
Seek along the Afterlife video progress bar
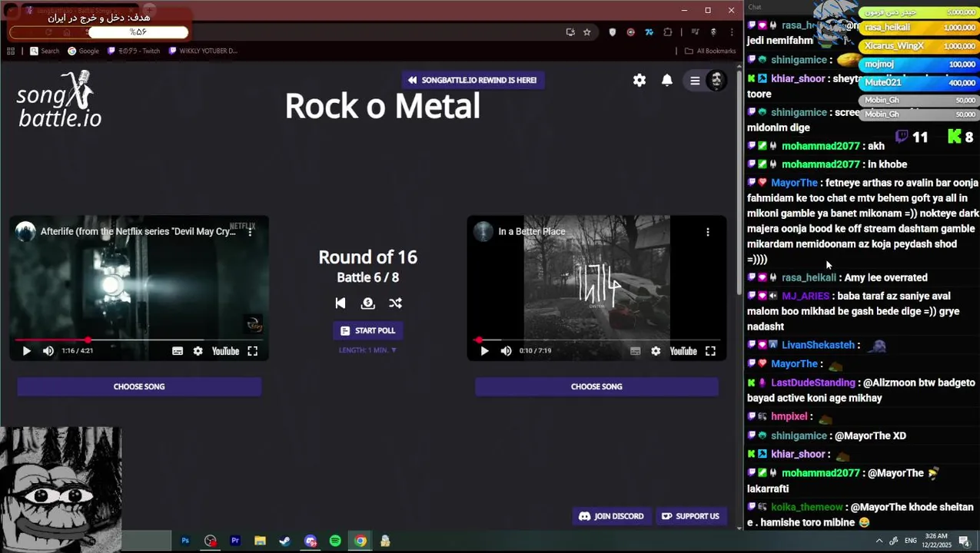139,339
